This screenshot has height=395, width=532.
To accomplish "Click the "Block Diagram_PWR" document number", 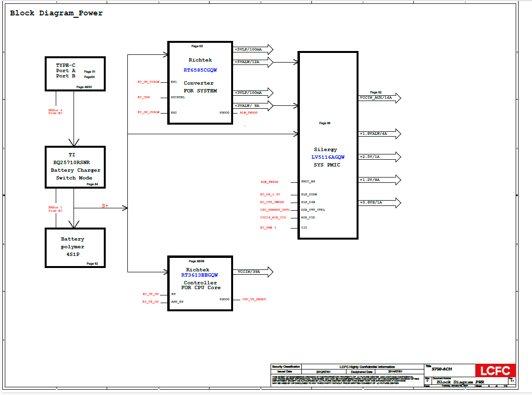I will [x=460, y=382].
